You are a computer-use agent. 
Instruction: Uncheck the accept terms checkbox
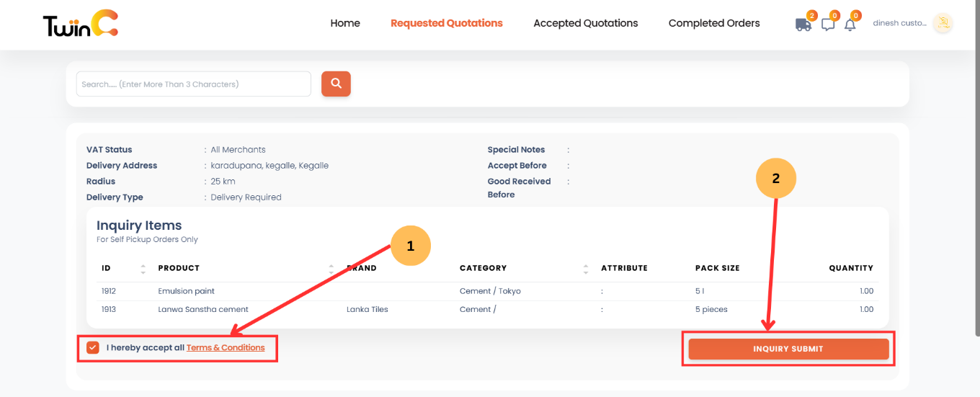(x=93, y=348)
